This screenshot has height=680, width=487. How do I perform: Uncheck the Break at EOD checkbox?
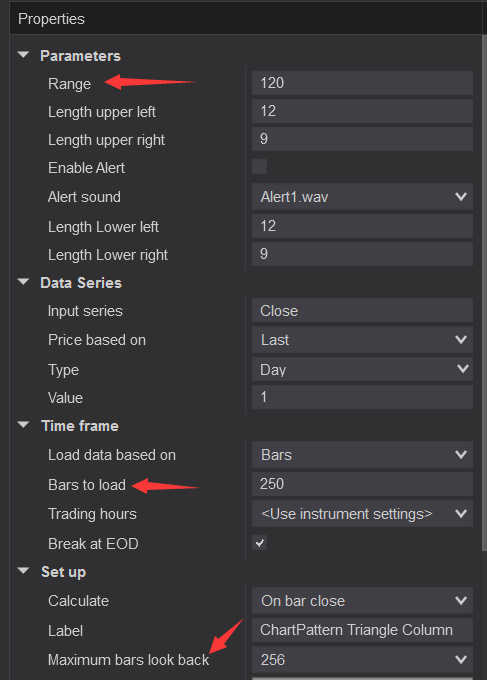(x=259, y=543)
